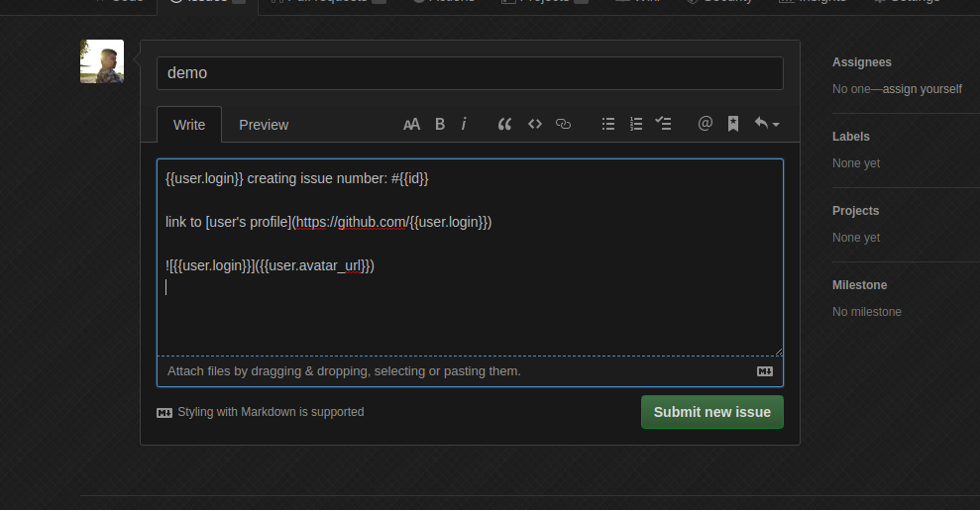980x510 pixels.
Task: Click the issue title field containing demo
Action: (x=470, y=73)
